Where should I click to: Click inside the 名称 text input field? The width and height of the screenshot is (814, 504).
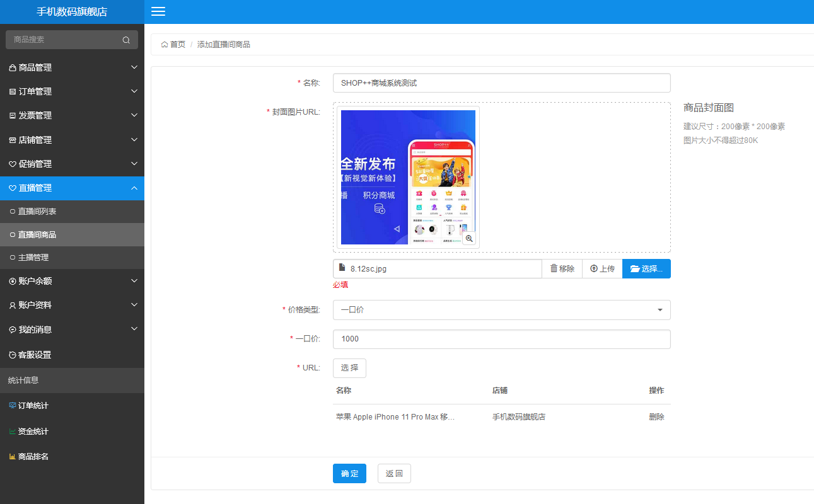[501, 83]
